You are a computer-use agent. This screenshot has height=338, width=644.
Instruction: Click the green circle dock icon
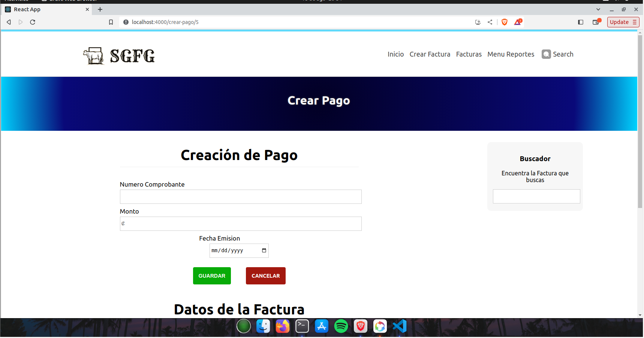click(x=244, y=326)
